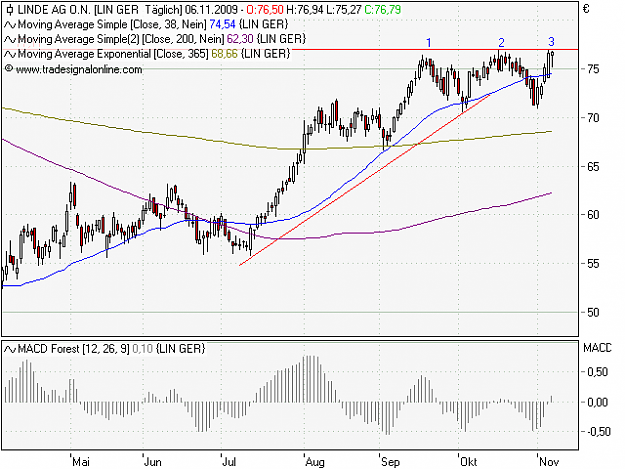Click the line icon before Moving Average Simple(2)
625x469 pixels.
point(10,39)
